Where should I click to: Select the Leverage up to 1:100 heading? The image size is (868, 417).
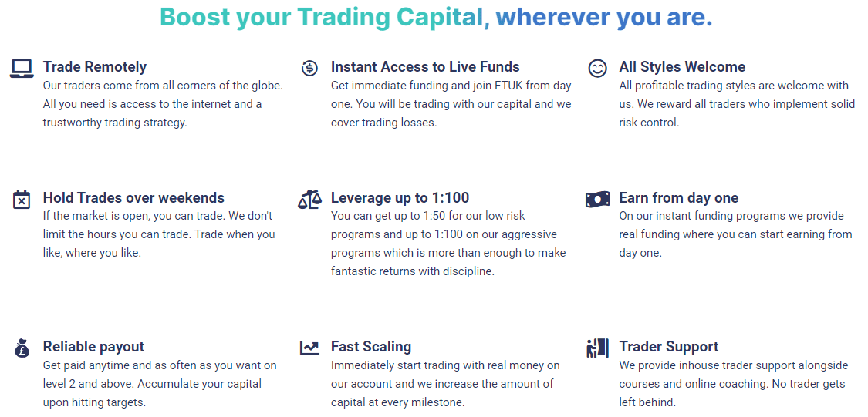tap(400, 198)
